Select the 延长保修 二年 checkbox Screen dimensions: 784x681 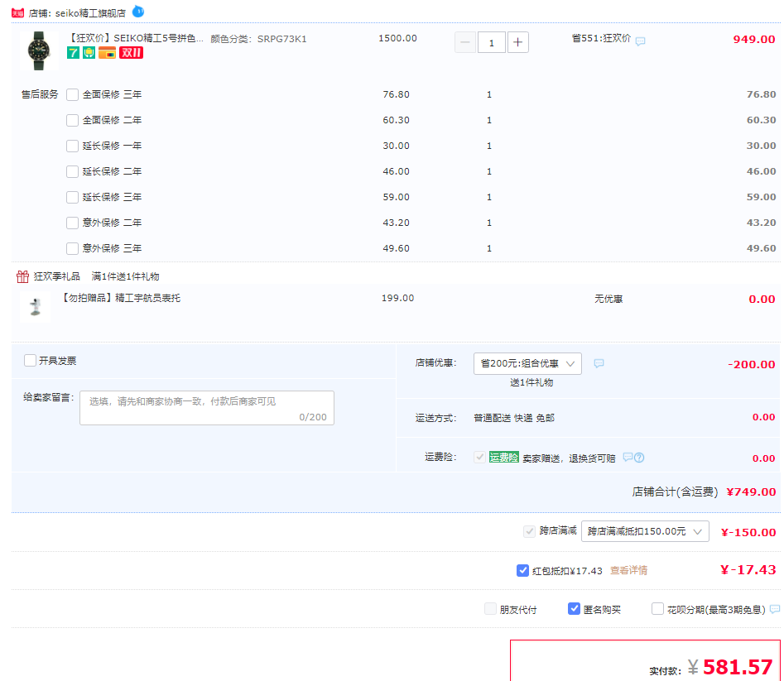coord(73,171)
